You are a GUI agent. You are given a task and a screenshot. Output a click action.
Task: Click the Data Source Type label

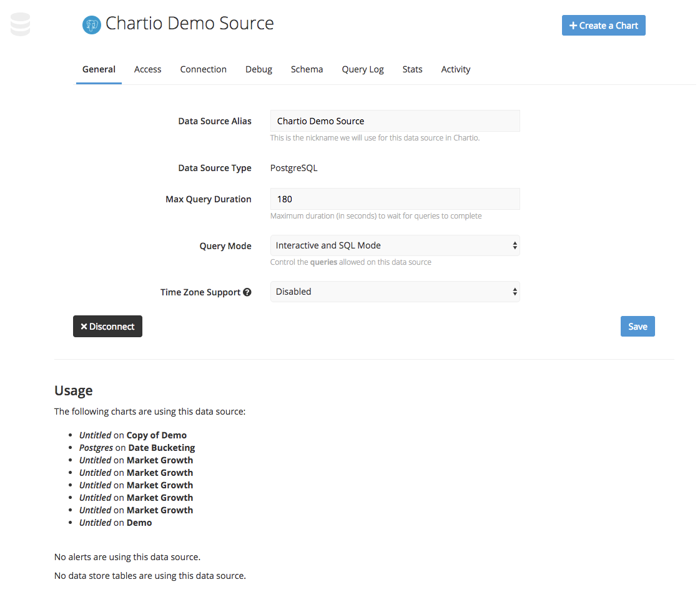pyautogui.click(x=215, y=168)
